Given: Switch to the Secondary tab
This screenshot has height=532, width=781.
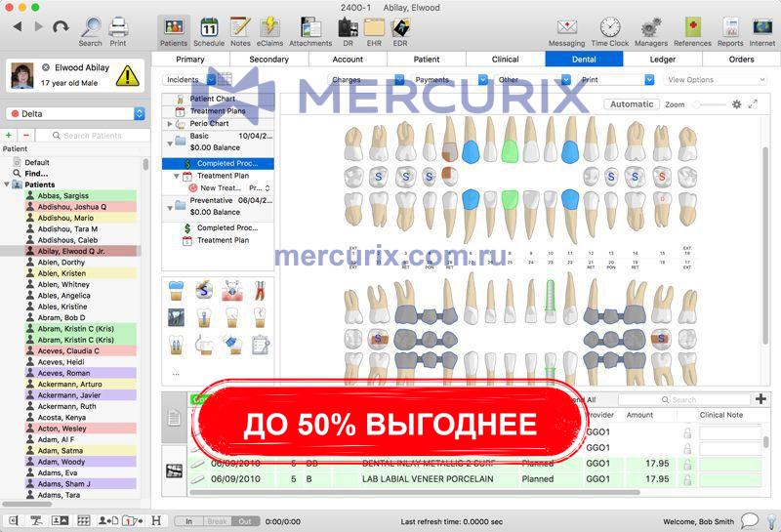Looking at the screenshot, I should coord(269,59).
